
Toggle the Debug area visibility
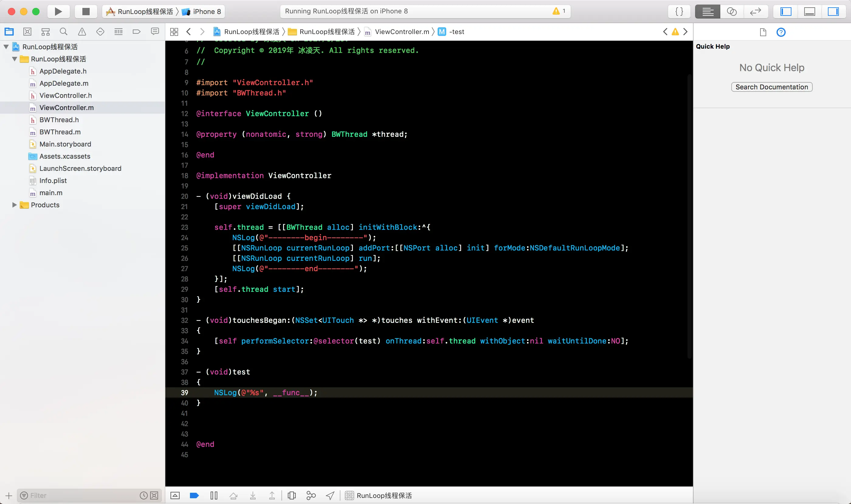pyautogui.click(x=809, y=12)
